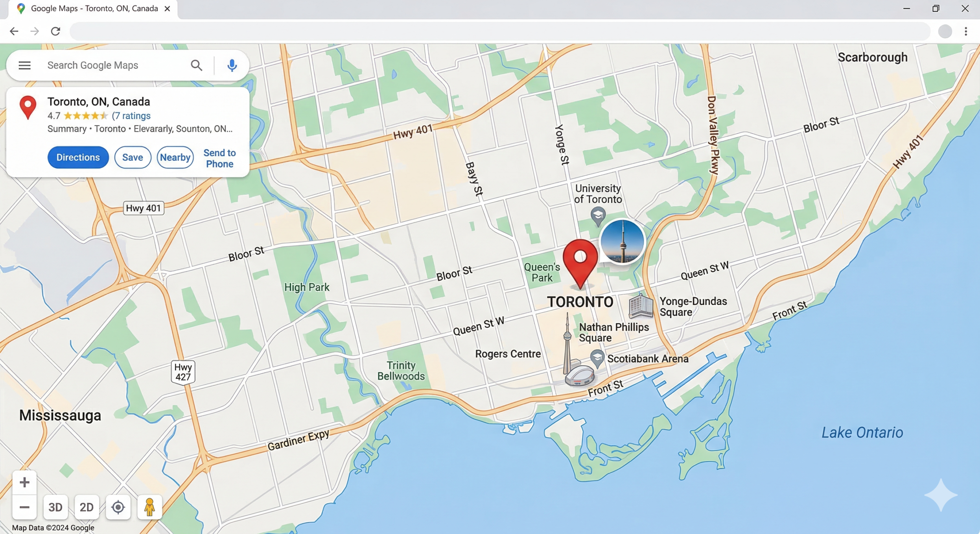This screenshot has width=980, height=534.
Task: Zoom in with the plus button
Action: [24, 482]
